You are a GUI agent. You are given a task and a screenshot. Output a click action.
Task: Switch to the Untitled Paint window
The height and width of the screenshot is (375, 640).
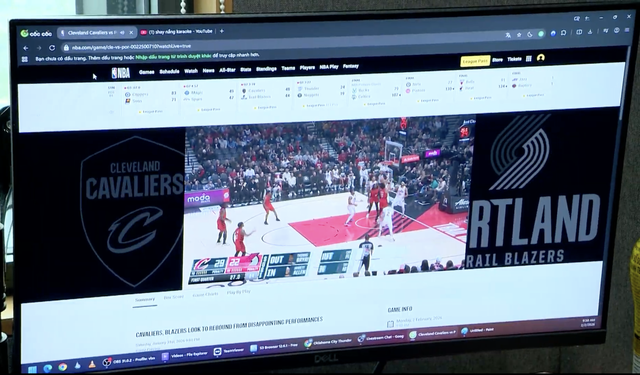pos(478,330)
